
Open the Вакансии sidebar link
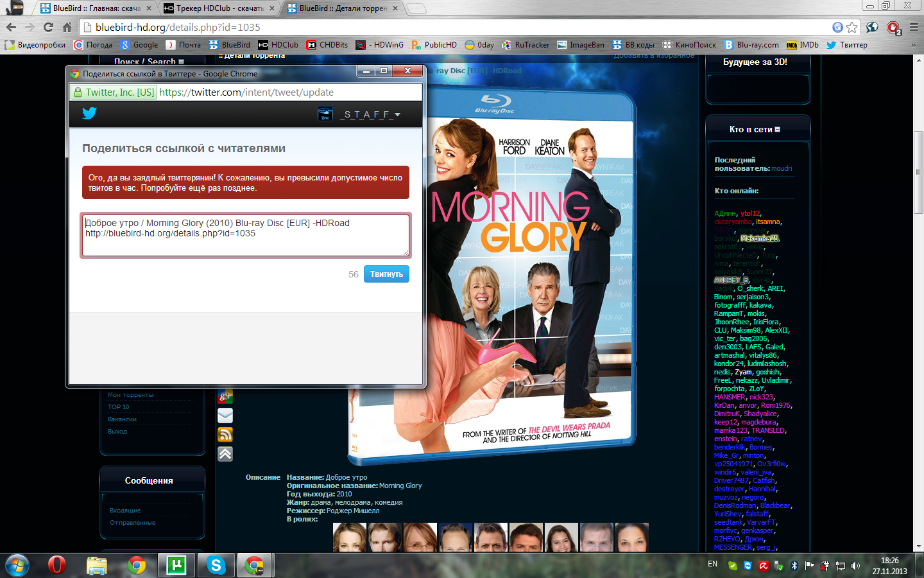[x=122, y=419]
